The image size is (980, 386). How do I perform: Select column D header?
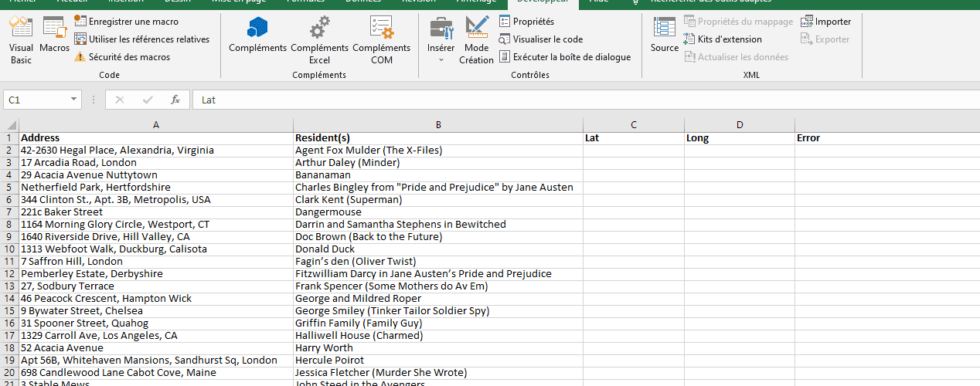(740, 125)
